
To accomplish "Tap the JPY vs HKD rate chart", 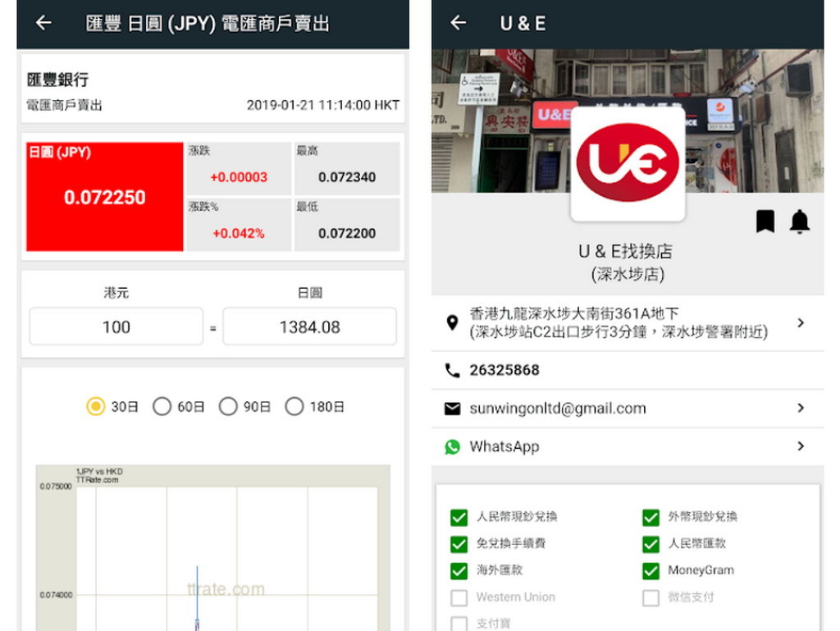I will click(212, 547).
